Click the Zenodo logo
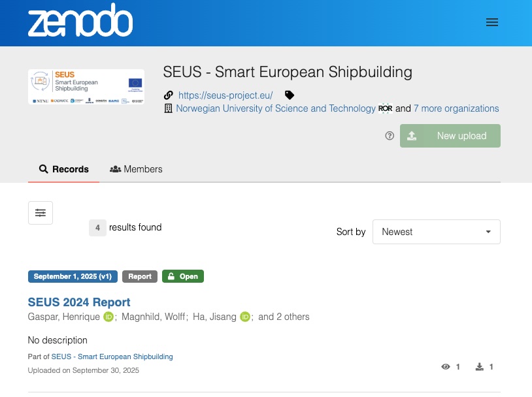The width and height of the screenshot is (532, 397). click(x=80, y=23)
